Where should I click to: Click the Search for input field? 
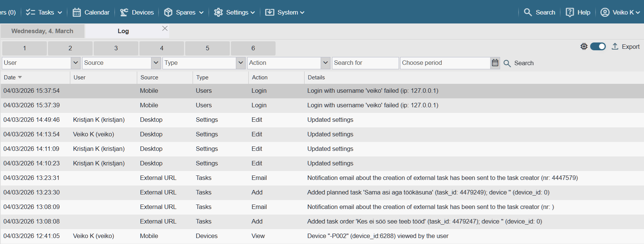tap(365, 63)
